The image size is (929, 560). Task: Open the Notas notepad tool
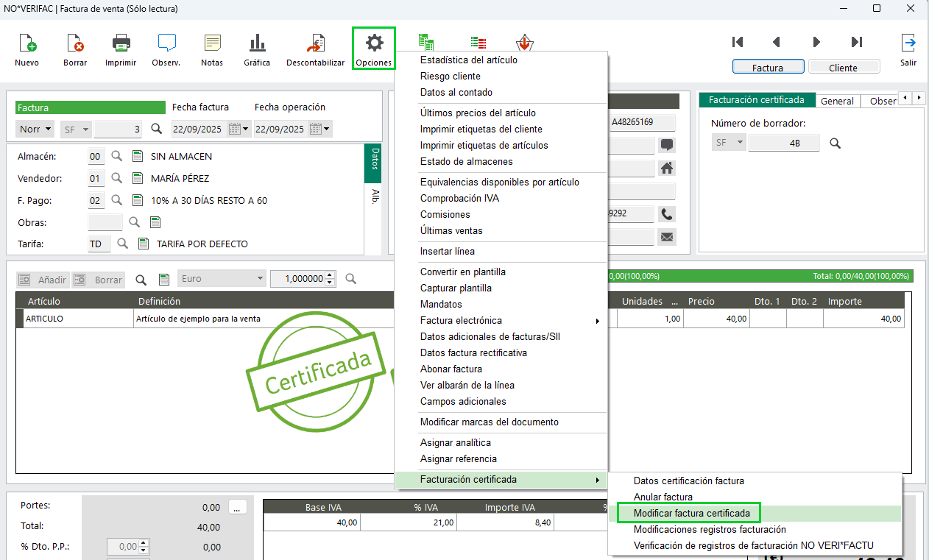pos(212,43)
